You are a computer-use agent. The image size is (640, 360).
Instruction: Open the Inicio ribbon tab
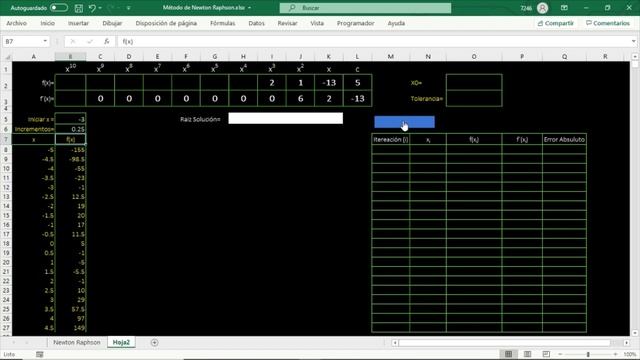coord(47,23)
